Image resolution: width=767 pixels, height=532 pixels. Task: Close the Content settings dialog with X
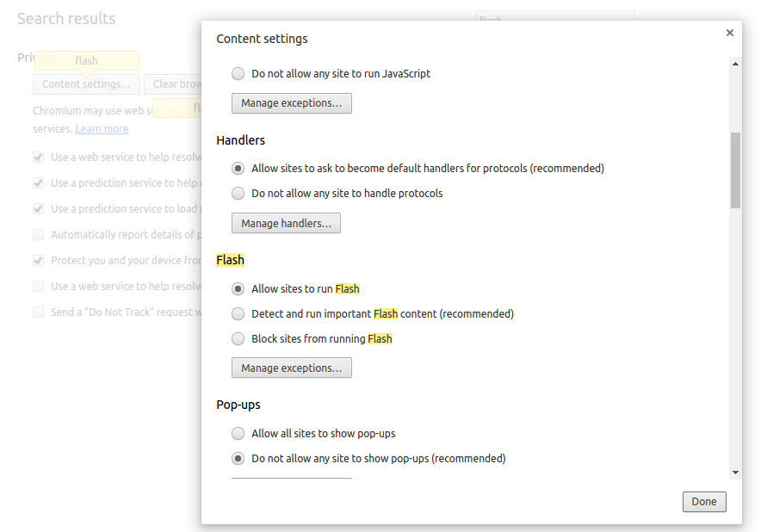point(729,33)
